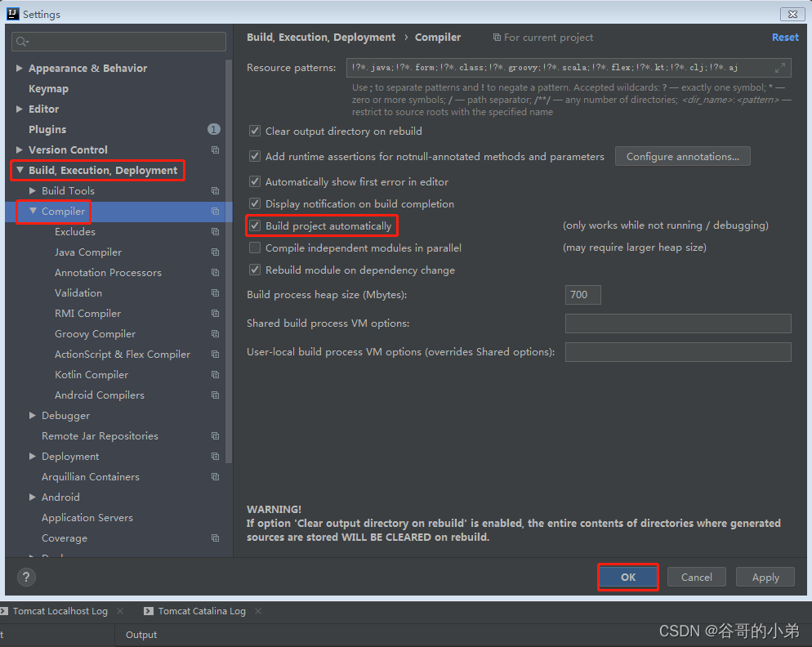Click the project-level icon beside Remote Jar Repositories

216,436
